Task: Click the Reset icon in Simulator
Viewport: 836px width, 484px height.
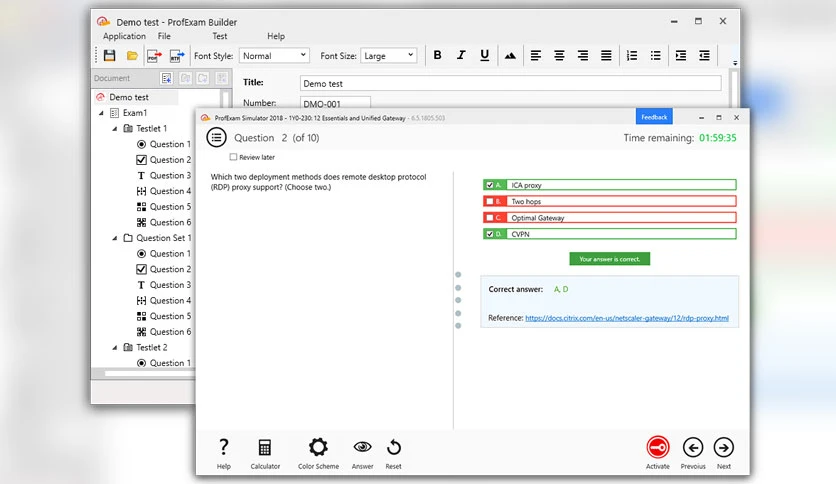Action: click(393, 454)
